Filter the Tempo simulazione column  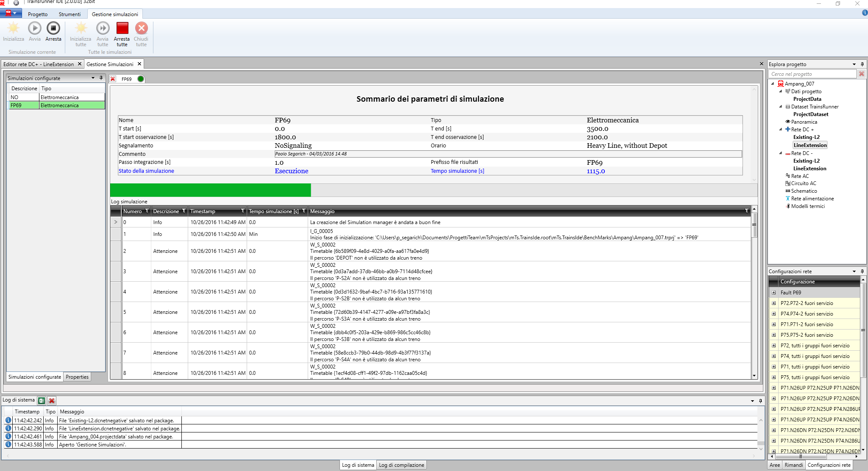point(303,211)
